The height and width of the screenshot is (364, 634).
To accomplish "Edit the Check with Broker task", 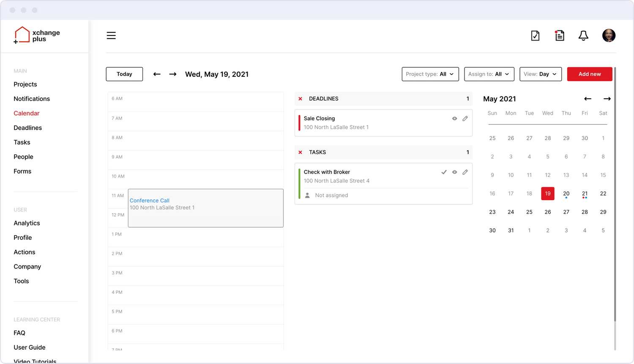I will tap(465, 172).
